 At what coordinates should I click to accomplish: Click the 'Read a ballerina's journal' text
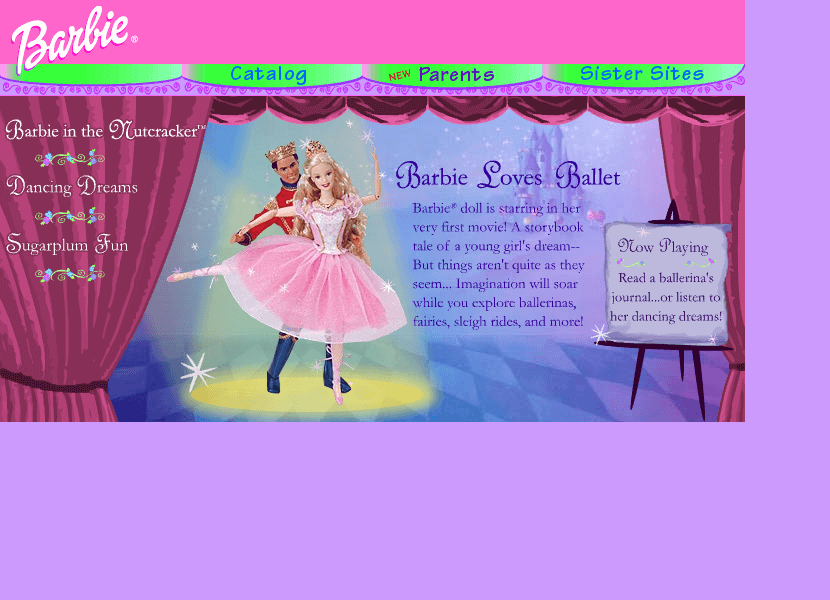[x=666, y=297]
